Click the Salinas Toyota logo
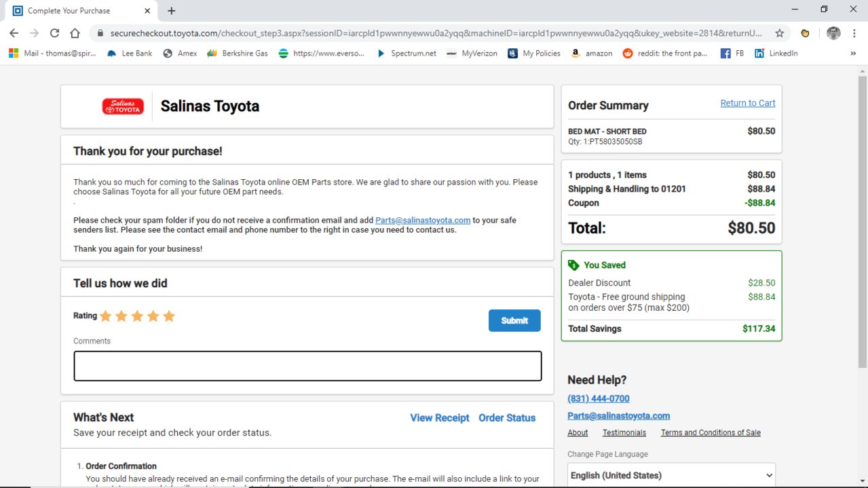868x488 pixels. pyautogui.click(x=123, y=107)
